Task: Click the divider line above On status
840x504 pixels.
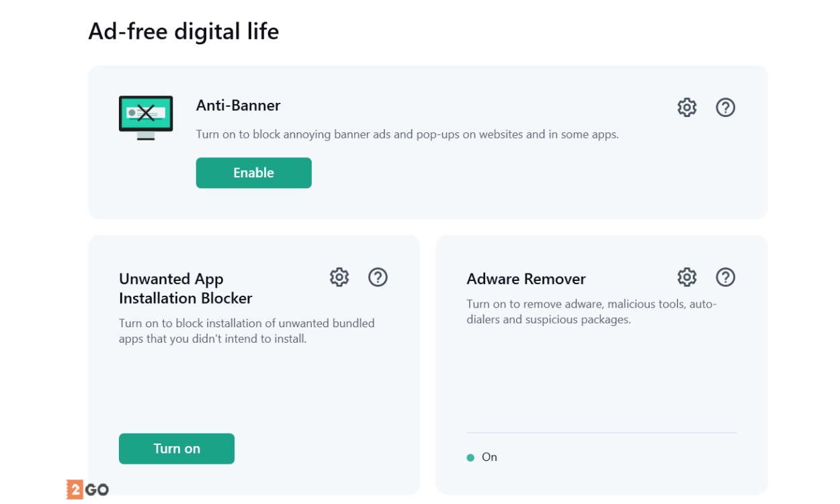Action: click(x=601, y=433)
